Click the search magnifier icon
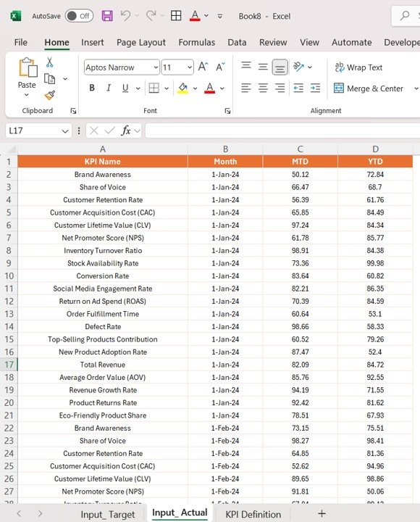The height and width of the screenshot is (522, 420). 405,16
